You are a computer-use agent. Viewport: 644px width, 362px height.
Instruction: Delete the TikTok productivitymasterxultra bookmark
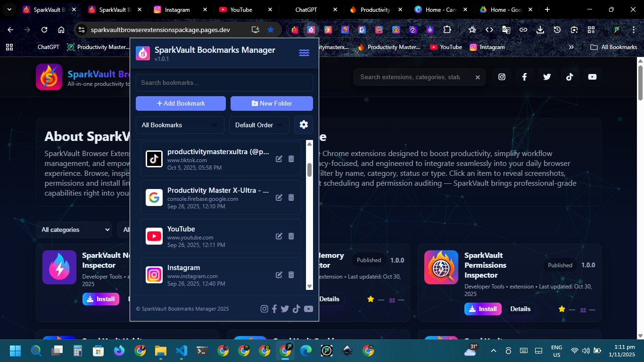point(291,159)
